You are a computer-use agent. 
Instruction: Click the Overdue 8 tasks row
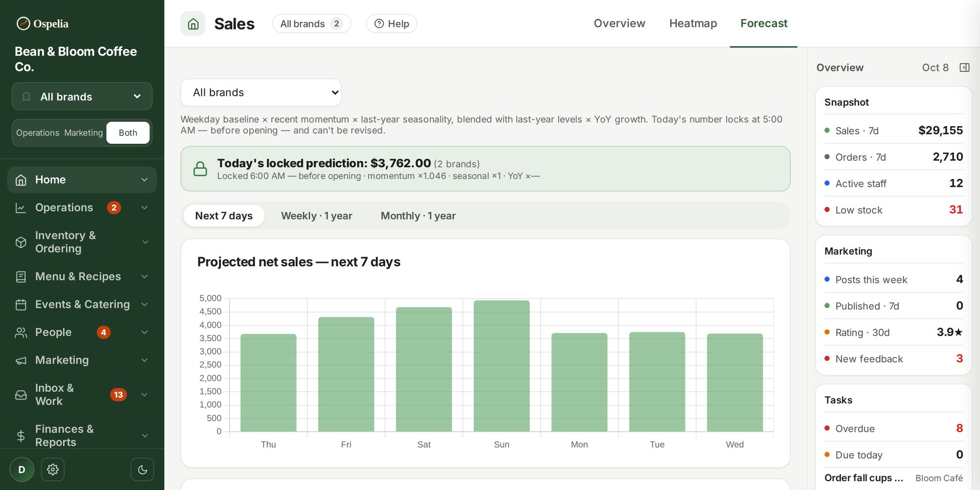pyautogui.click(x=893, y=428)
